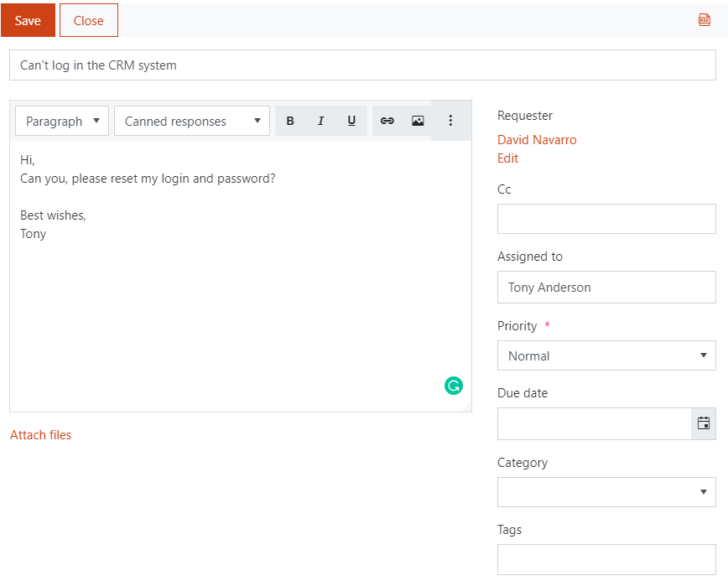Click the Grammarly icon in editor

click(x=454, y=386)
